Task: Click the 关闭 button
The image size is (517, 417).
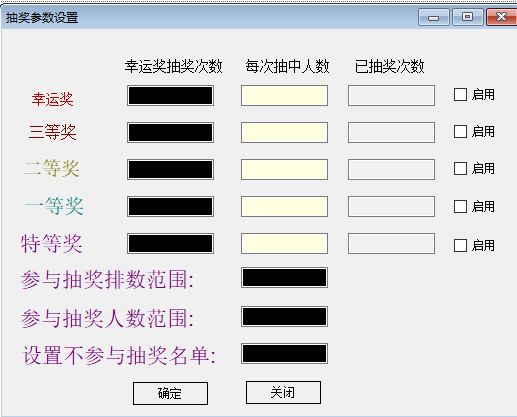Action: click(x=283, y=392)
